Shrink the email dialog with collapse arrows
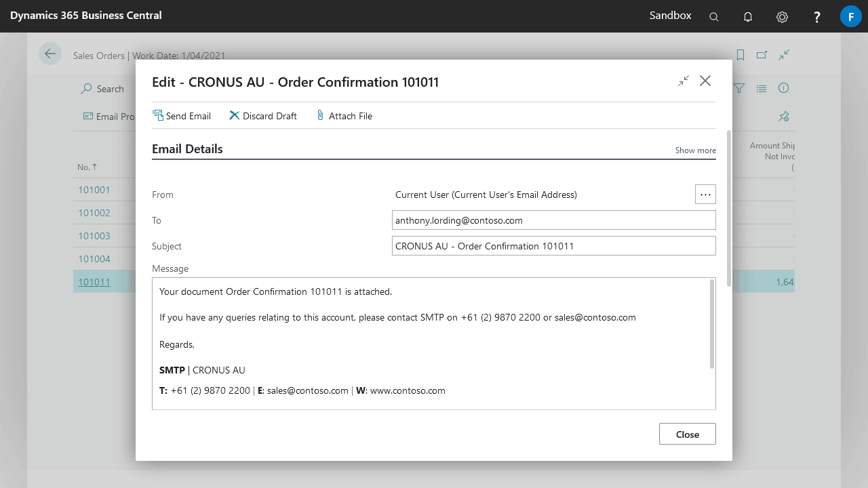This screenshot has height=488, width=868. pos(684,81)
